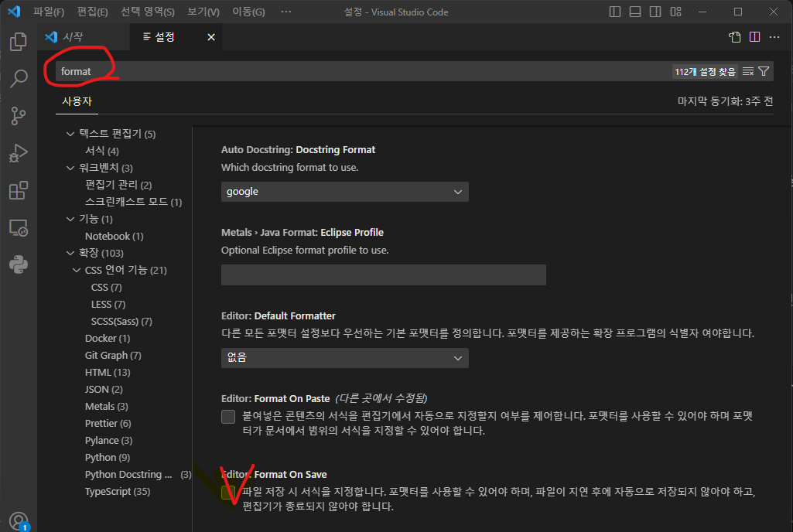The width and height of the screenshot is (793, 532).
Task: Toggle the Format On Save checkbox
Action: [x=228, y=493]
